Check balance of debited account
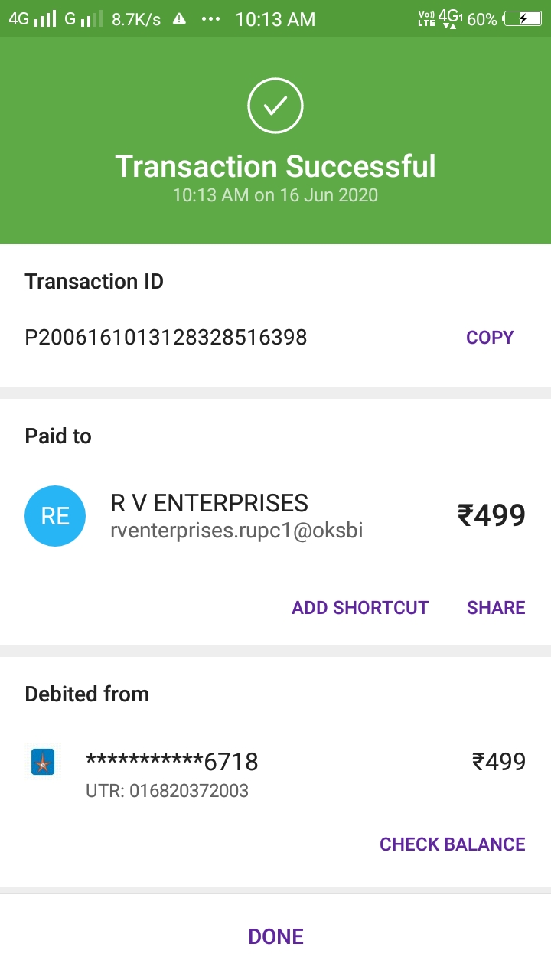 pos(452,844)
